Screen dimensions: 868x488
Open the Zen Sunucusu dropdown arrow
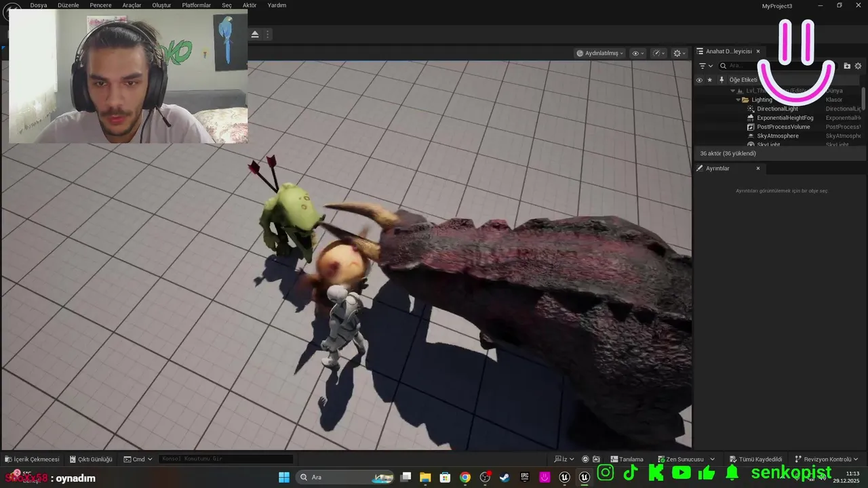point(712,460)
